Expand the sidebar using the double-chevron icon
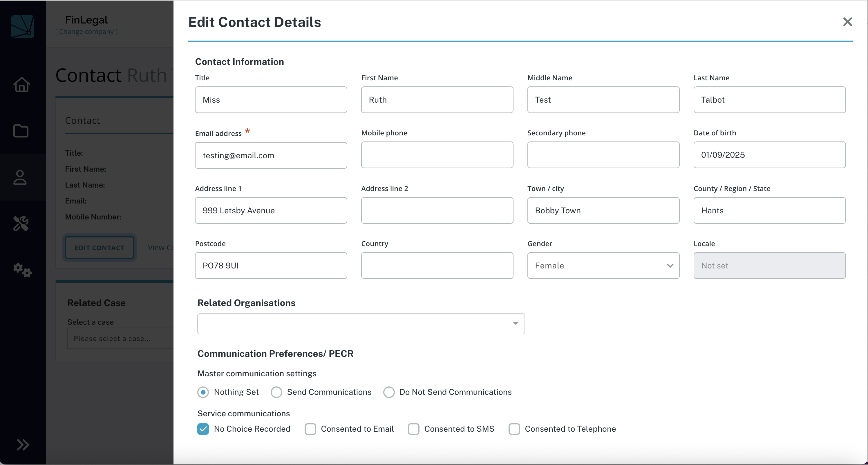This screenshot has height=465, width=868. click(x=23, y=445)
